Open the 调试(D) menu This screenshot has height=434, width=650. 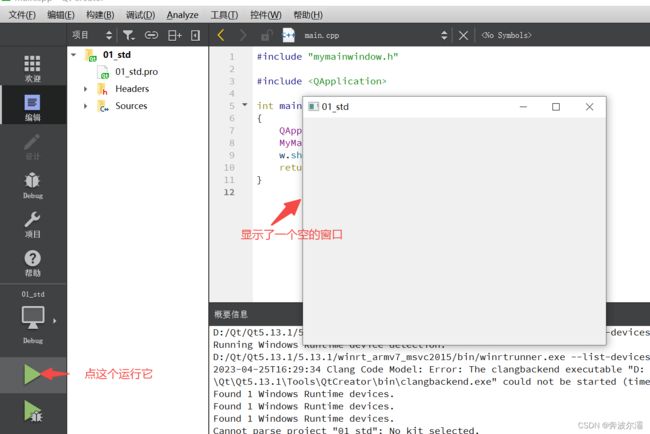(x=140, y=15)
